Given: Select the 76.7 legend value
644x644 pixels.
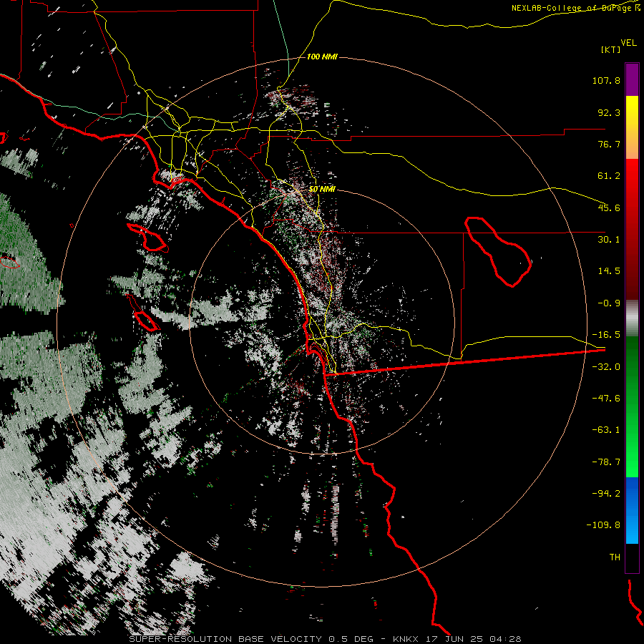Looking at the screenshot, I should pos(609,144).
